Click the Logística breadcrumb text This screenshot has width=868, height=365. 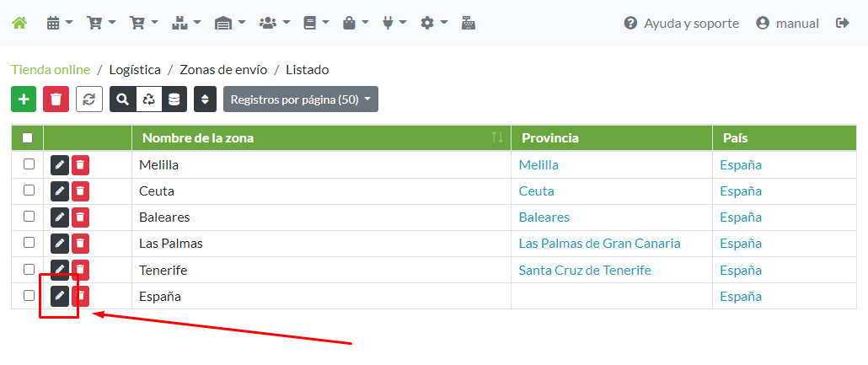135,70
